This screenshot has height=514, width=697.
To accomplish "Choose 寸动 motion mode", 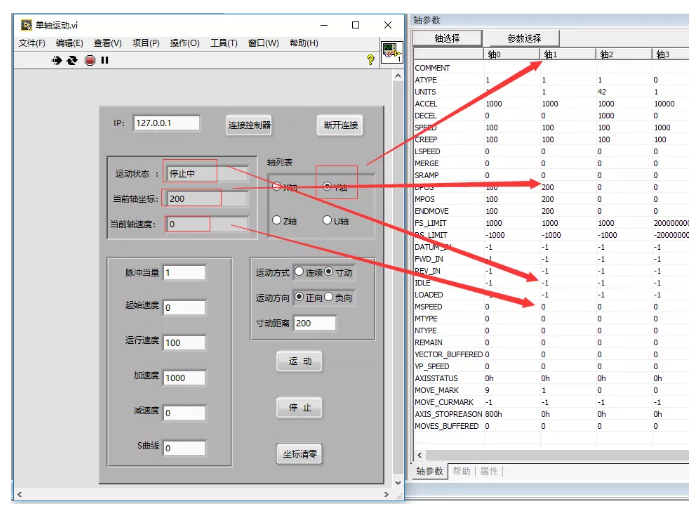I will pyautogui.click(x=328, y=272).
